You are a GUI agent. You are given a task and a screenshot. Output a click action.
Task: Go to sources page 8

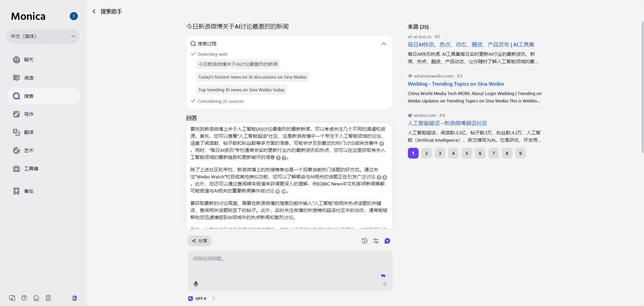(x=507, y=153)
